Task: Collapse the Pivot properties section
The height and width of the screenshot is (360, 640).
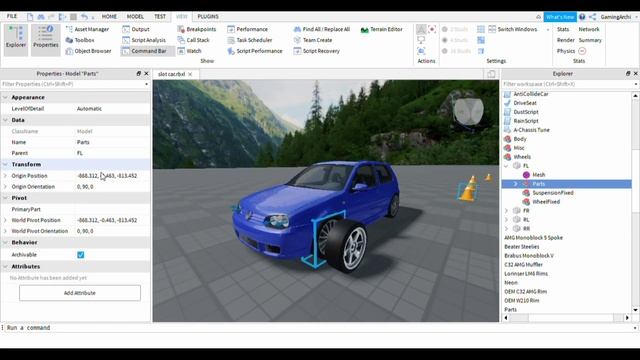Action: 5,198
